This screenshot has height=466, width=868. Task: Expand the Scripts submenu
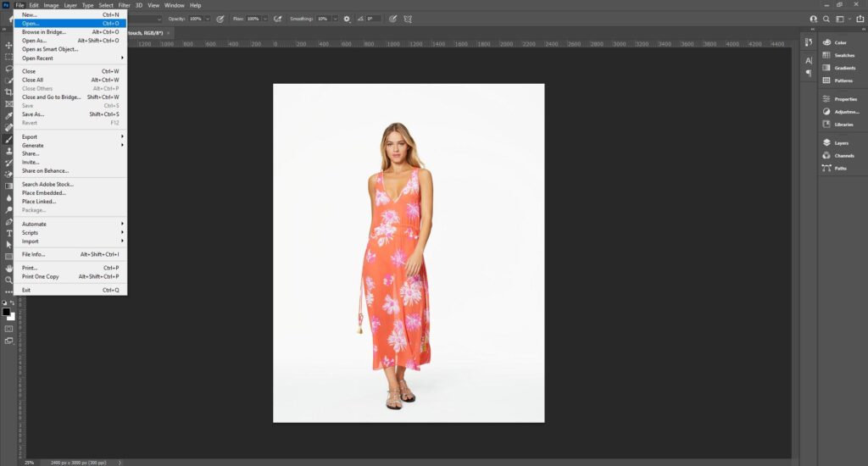coord(70,233)
